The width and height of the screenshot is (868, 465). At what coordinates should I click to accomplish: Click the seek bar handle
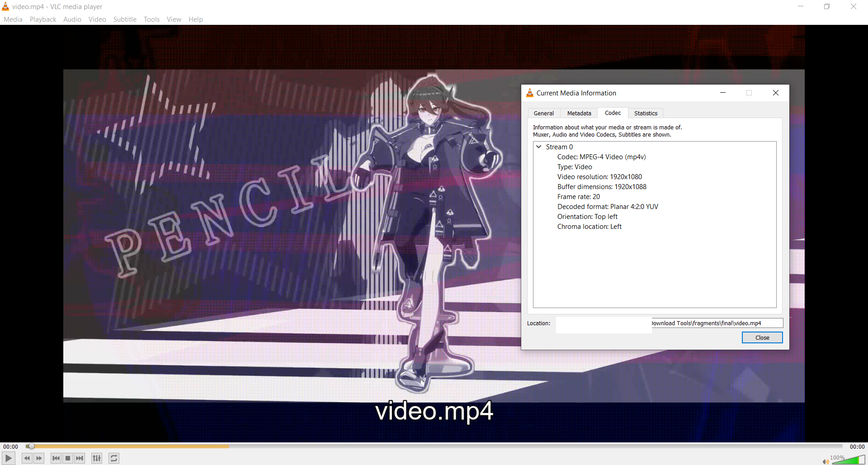tap(31, 446)
